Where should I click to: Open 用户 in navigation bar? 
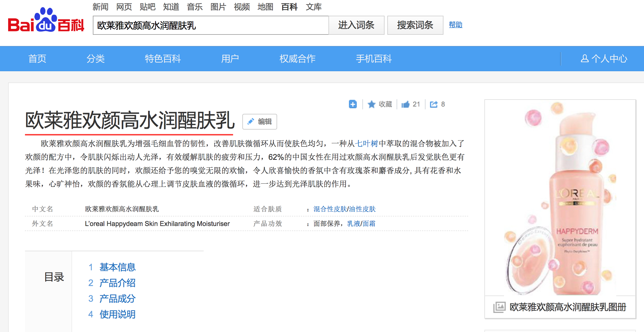click(x=230, y=59)
